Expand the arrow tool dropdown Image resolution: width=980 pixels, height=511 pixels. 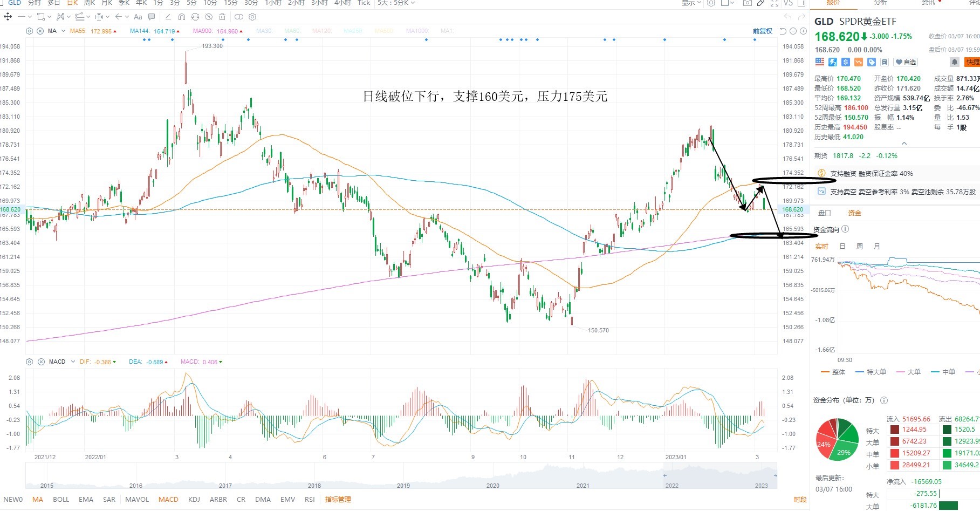click(127, 17)
